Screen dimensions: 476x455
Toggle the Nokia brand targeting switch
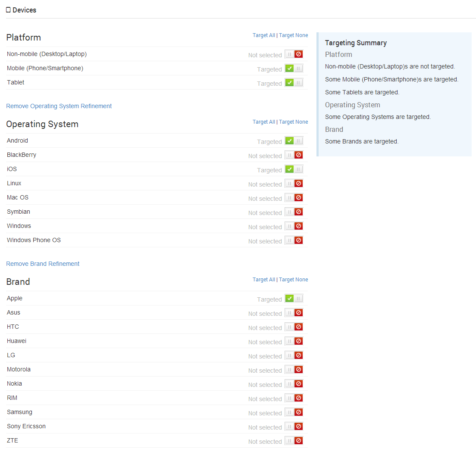(294, 384)
